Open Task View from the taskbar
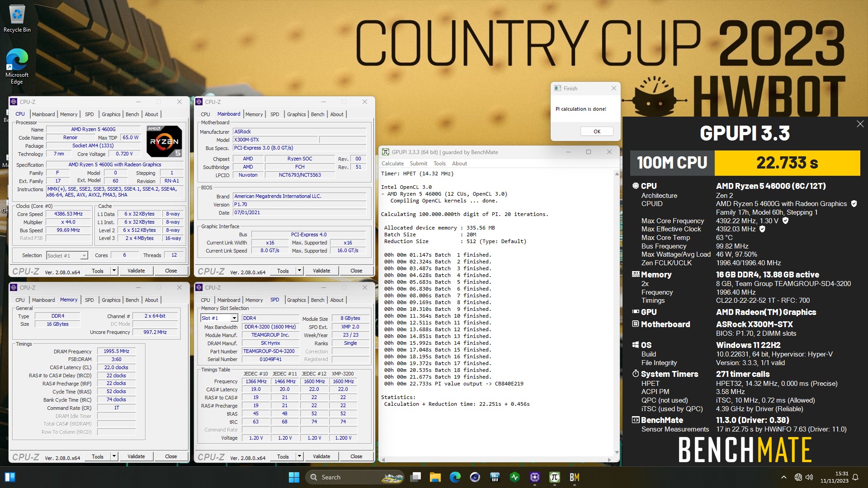This screenshot has height=488, width=868. pos(415,477)
